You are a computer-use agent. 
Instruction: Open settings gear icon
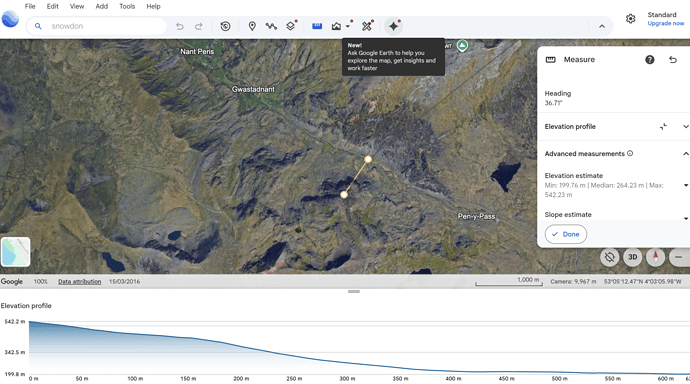[x=631, y=18]
